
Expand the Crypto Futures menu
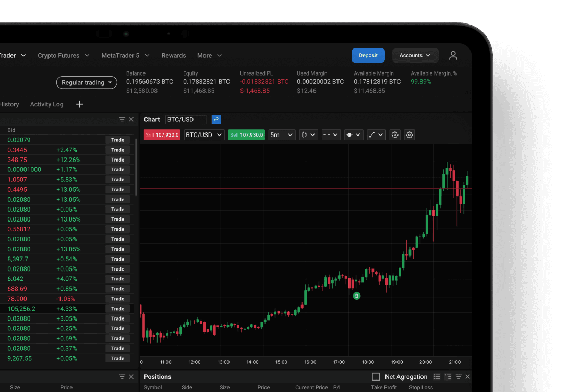pos(63,55)
